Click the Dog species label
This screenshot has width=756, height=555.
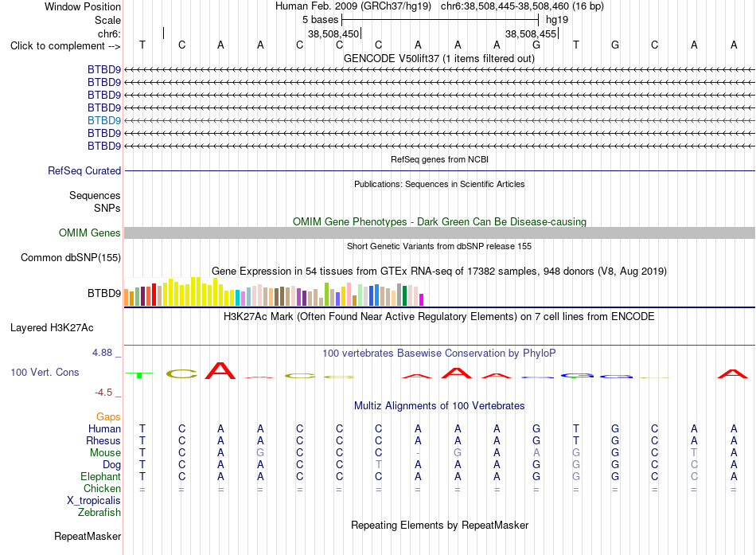point(112,465)
